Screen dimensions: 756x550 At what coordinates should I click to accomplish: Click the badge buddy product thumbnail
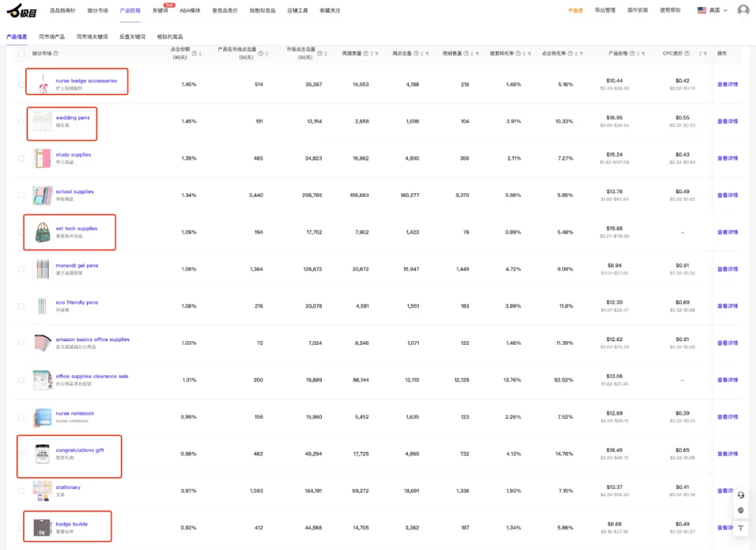click(43, 528)
